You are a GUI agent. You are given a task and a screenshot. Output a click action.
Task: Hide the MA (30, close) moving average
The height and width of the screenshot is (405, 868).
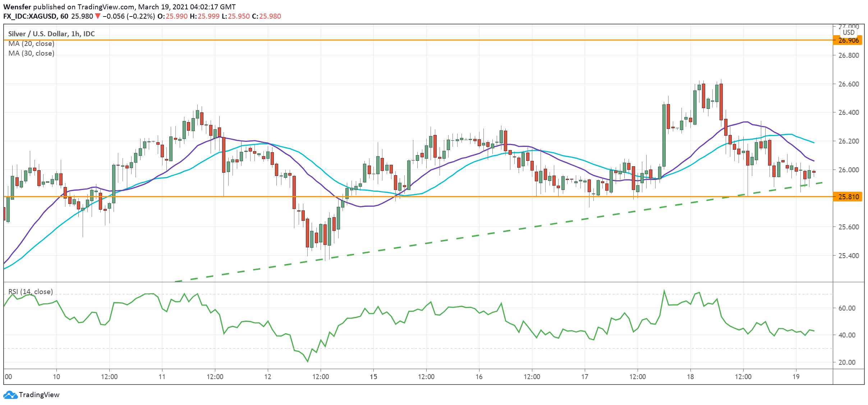click(x=31, y=53)
